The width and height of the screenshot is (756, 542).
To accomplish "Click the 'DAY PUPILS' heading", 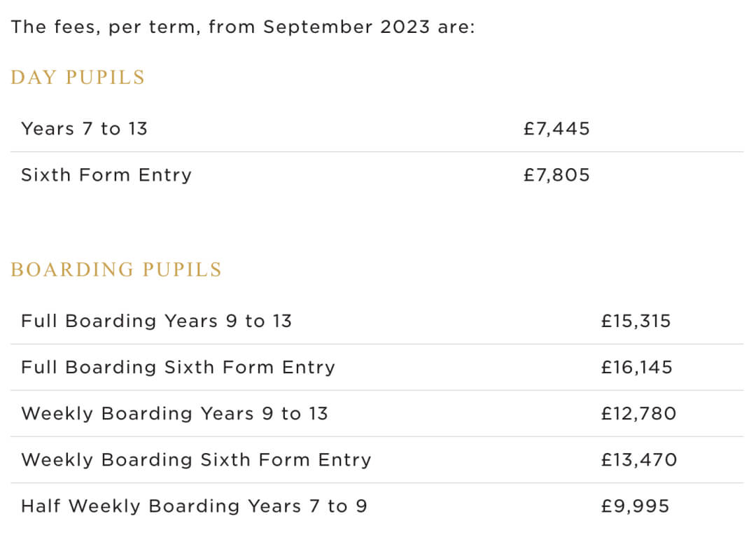I will click(78, 77).
